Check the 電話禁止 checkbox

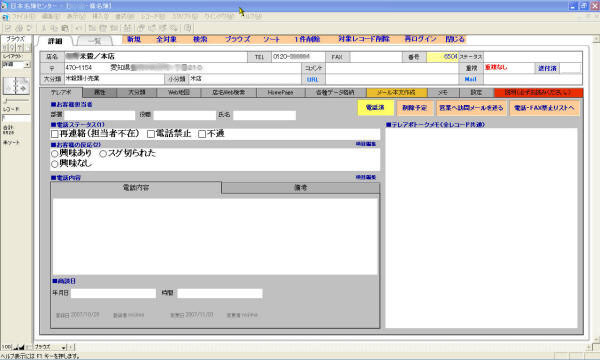tap(151, 134)
